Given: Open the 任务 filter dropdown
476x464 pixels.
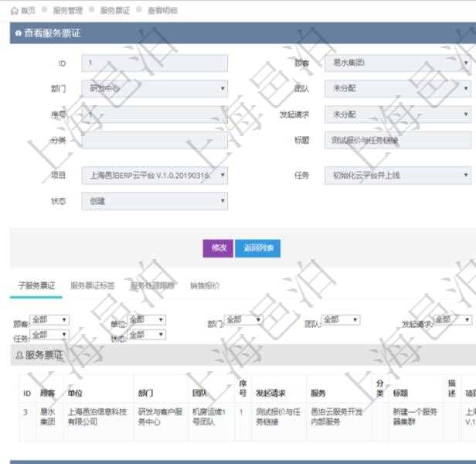Looking at the screenshot, I should click(49, 335).
